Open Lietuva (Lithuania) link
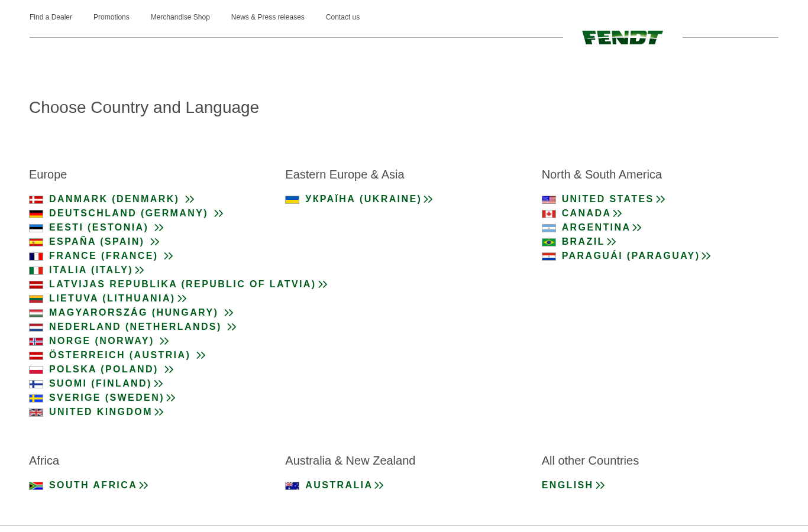The width and height of the screenshot is (808, 532). coord(118,299)
